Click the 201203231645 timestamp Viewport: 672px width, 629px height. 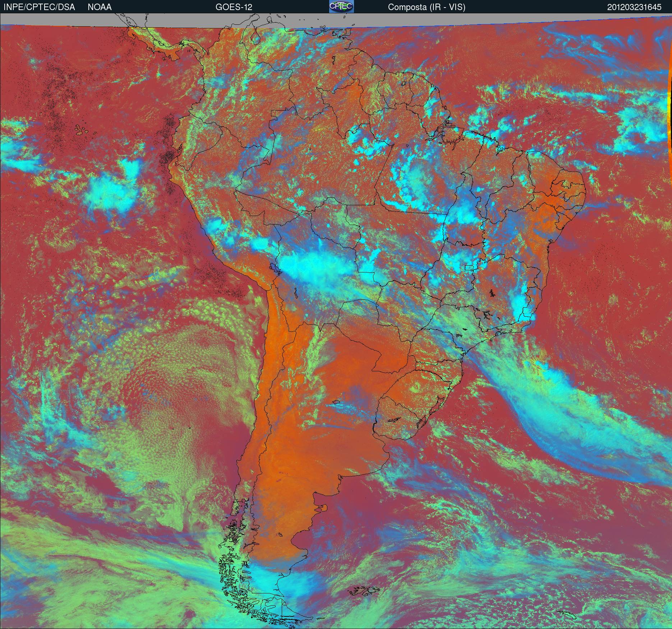pyautogui.click(x=634, y=7)
